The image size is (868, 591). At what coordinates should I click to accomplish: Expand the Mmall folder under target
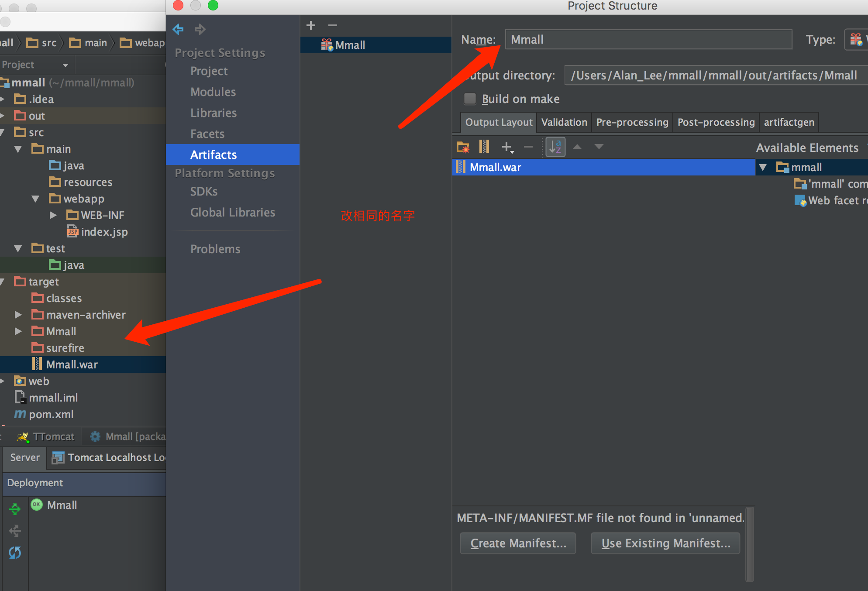click(18, 331)
